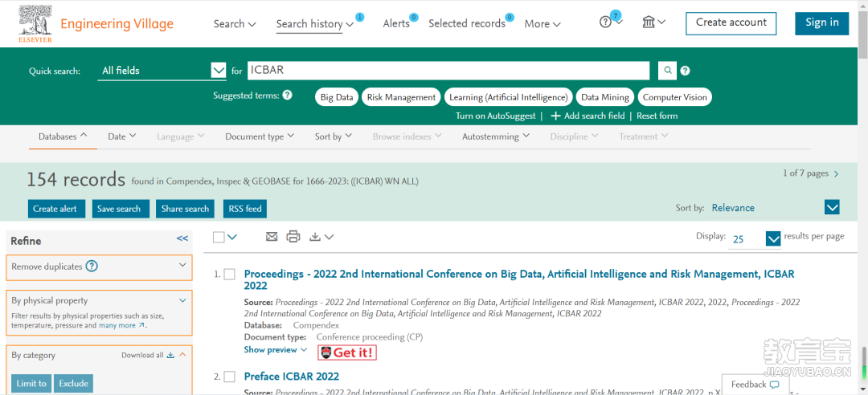868x395 pixels.
Task: Click Share search button
Action: [x=186, y=209]
